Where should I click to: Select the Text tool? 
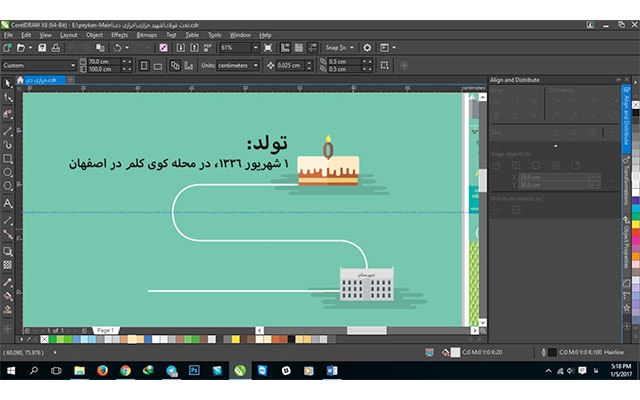(7, 203)
